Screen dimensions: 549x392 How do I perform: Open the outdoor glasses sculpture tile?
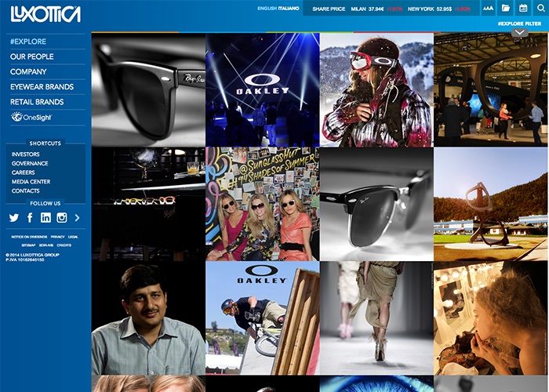pyautogui.click(x=491, y=204)
